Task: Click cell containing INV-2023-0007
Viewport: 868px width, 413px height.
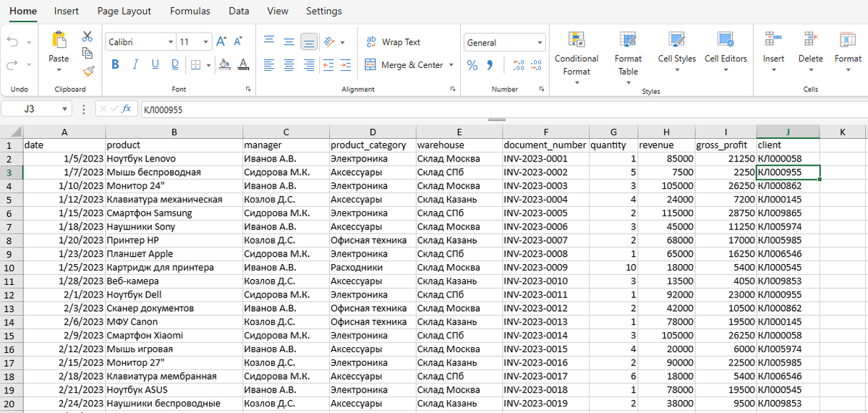Action: (545, 240)
